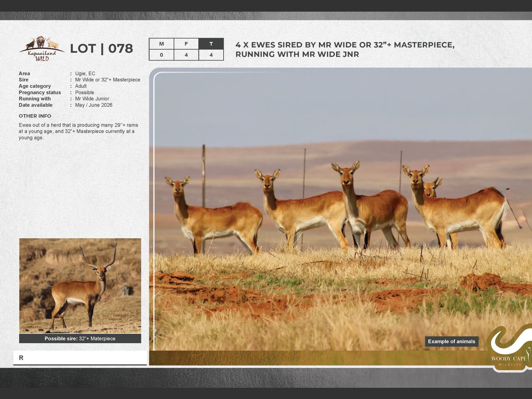
Task: Click the Area value Ugie, EC
Action: 85,74
